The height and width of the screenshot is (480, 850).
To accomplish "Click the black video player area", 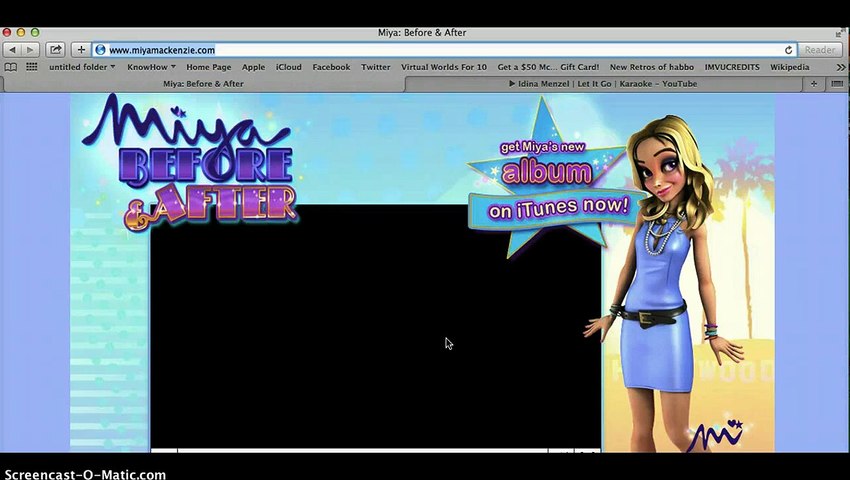I will point(375,327).
